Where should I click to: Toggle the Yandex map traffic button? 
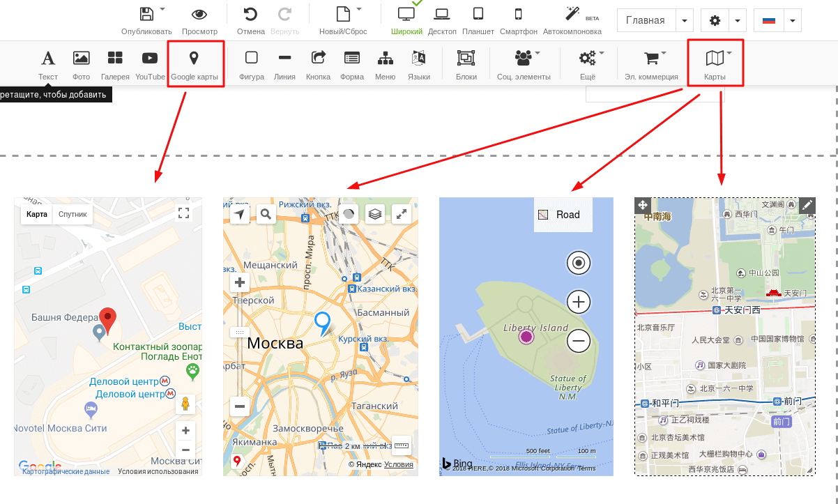pyautogui.click(x=349, y=215)
